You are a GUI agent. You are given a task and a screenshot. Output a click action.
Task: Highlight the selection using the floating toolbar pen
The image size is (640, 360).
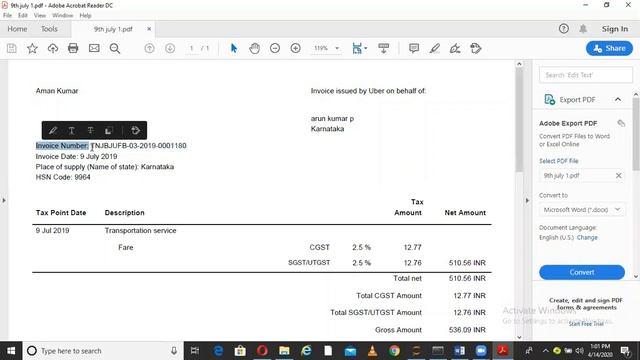pyautogui.click(x=53, y=131)
